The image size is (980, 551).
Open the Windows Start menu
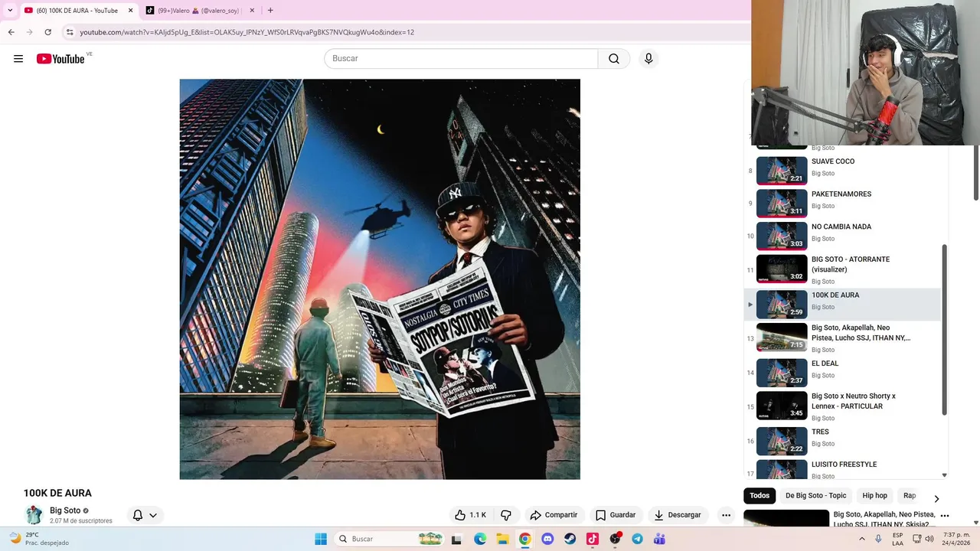pos(321,539)
